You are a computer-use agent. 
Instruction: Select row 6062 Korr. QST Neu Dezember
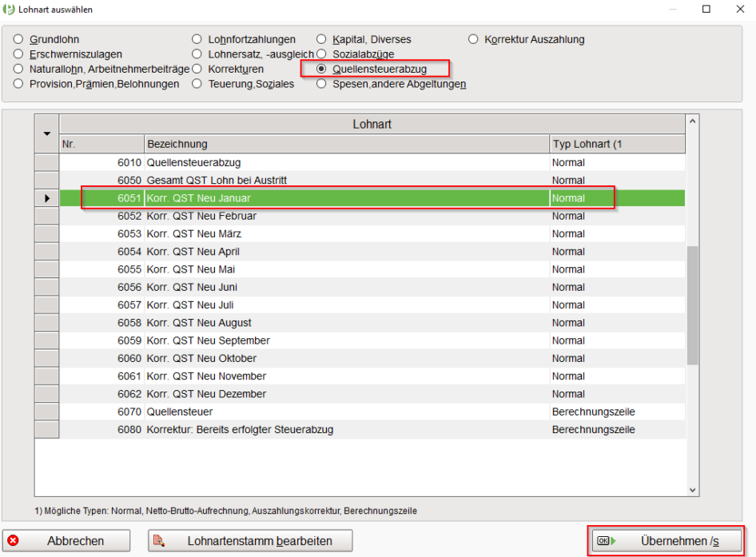click(x=372, y=395)
